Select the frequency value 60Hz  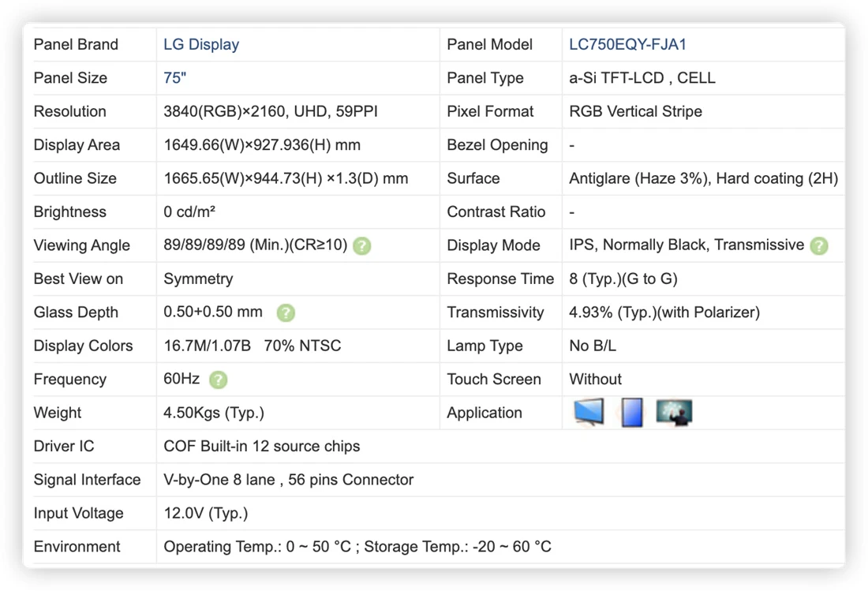(181, 379)
